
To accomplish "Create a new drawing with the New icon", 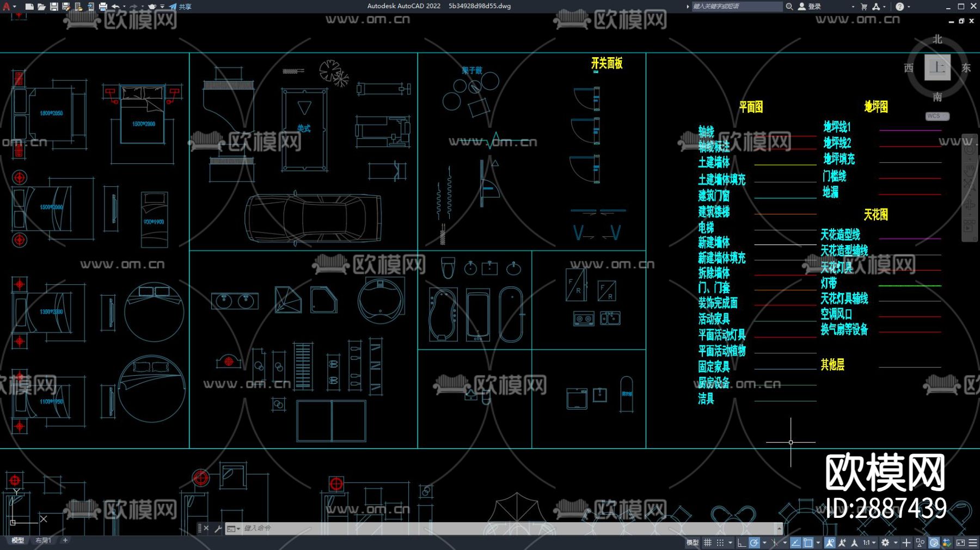I will (x=30, y=6).
